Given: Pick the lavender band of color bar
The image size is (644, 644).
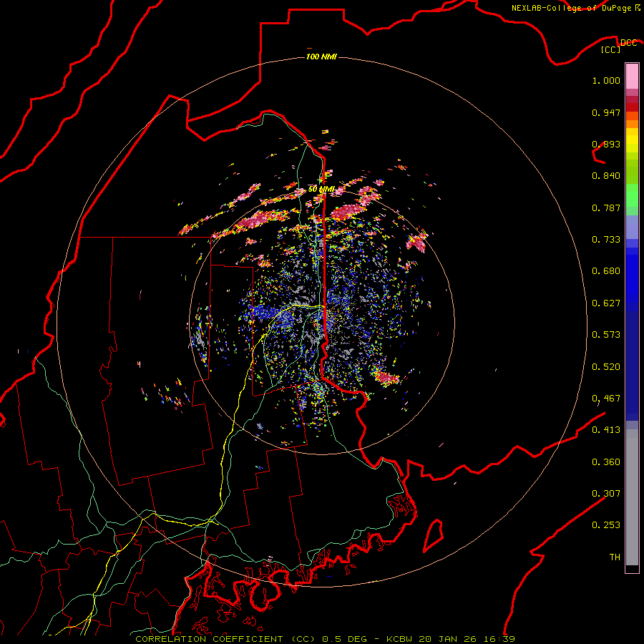Looking at the screenshot, I should [632, 228].
